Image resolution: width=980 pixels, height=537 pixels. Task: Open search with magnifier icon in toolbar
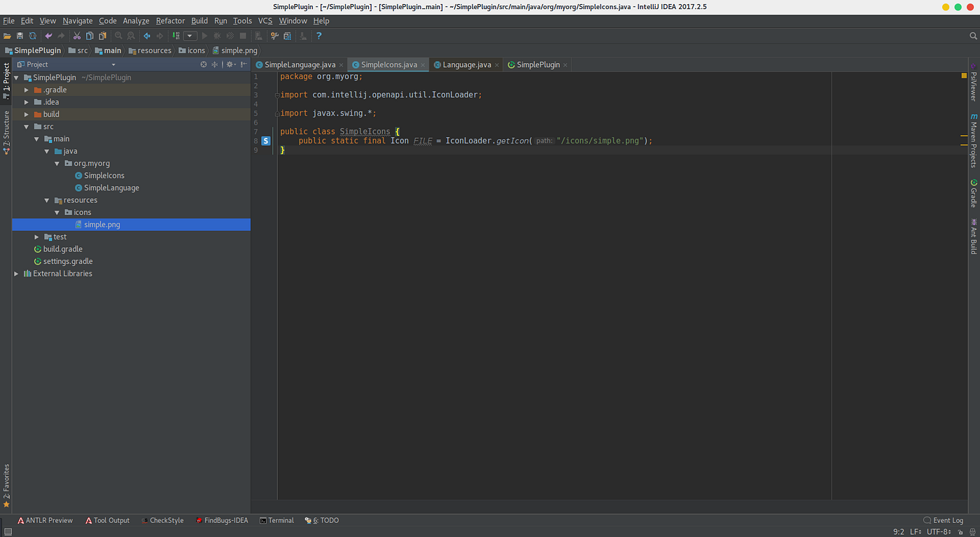point(118,35)
